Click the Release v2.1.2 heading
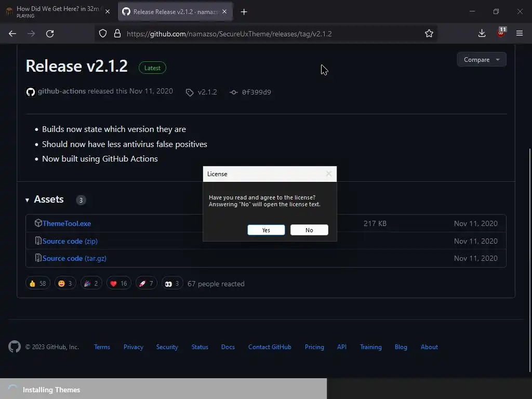This screenshot has width=532, height=399. click(x=77, y=66)
